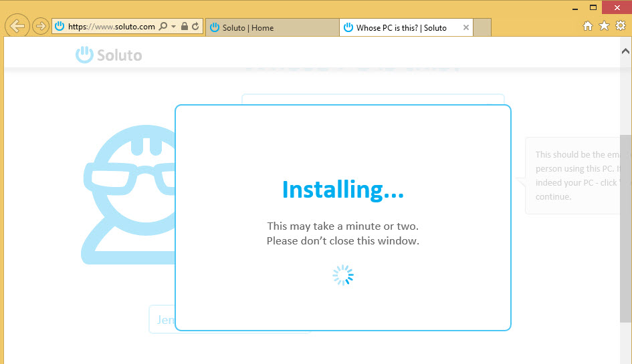632x364 pixels.
Task: Click the text "Please don't close this window."
Action: tap(343, 241)
